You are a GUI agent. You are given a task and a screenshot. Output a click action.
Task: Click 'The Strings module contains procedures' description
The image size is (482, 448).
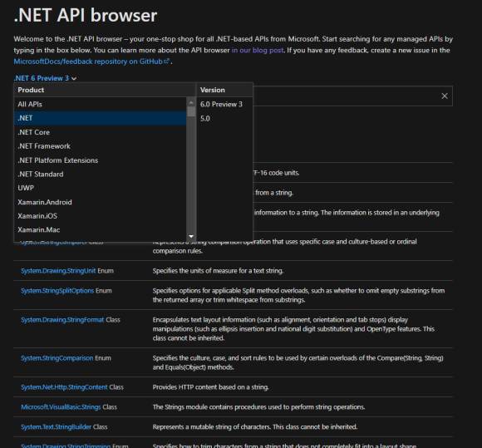tap(258, 406)
